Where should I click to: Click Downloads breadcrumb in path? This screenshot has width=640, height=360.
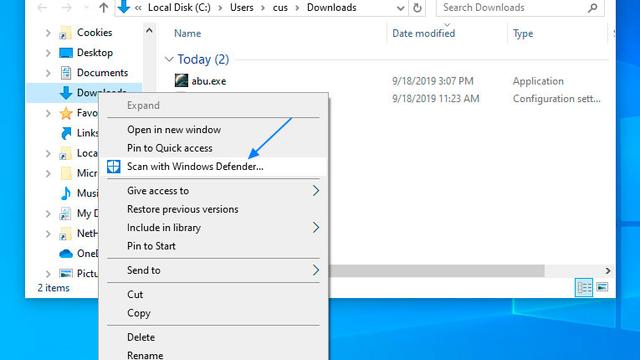coord(331,8)
